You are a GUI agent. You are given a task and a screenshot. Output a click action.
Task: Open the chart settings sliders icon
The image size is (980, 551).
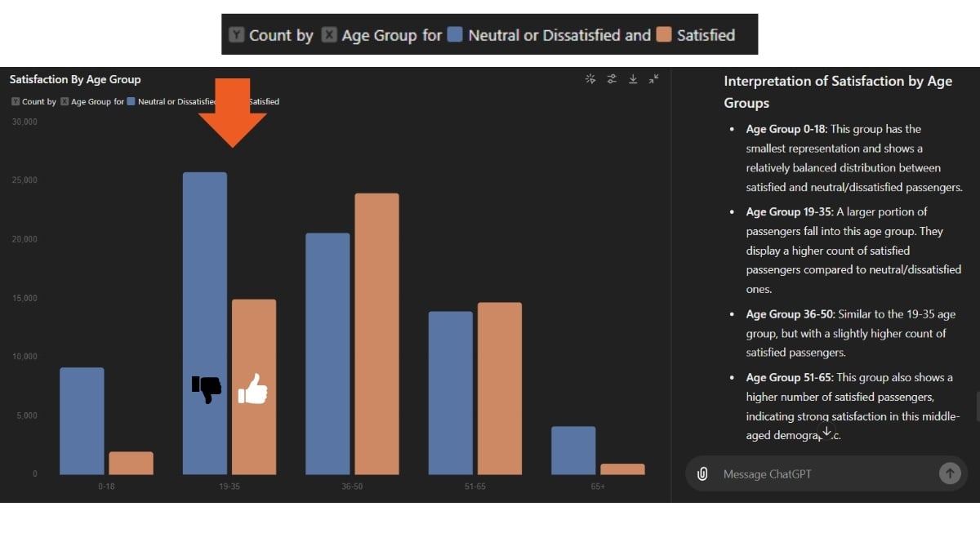(x=612, y=79)
